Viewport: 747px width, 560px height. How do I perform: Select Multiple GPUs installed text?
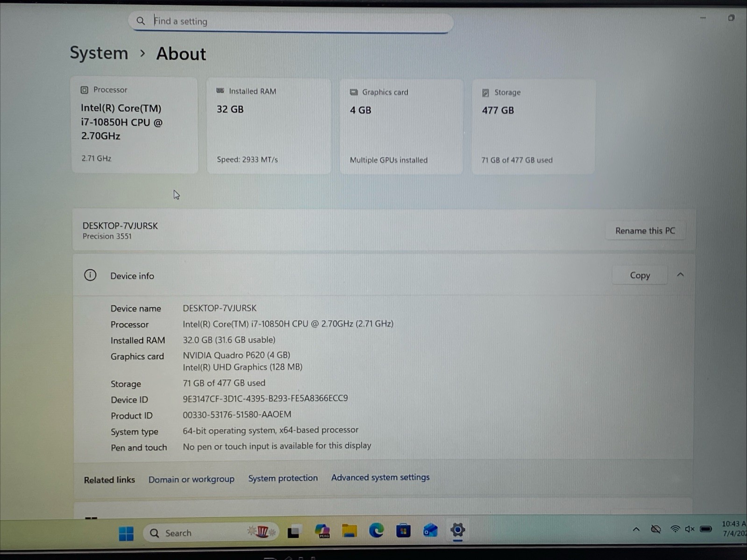click(389, 160)
